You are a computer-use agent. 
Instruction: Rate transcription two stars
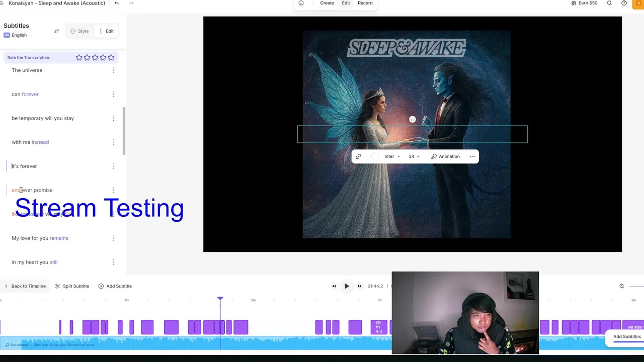[87, 57]
